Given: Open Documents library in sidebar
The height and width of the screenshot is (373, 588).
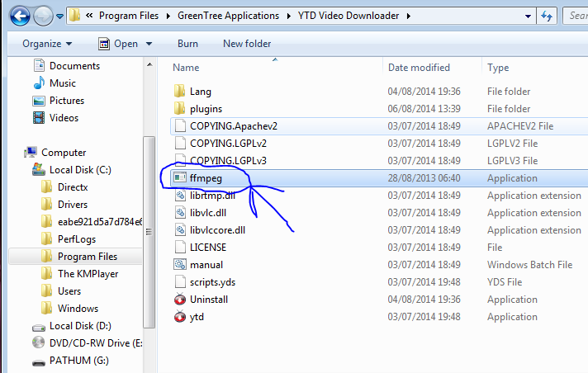Looking at the screenshot, I should [x=74, y=66].
